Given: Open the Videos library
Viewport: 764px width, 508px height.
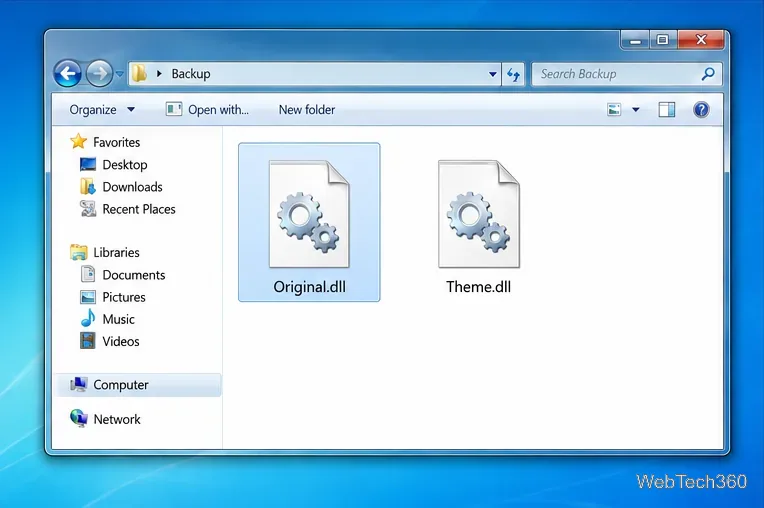Looking at the screenshot, I should [121, 341].
